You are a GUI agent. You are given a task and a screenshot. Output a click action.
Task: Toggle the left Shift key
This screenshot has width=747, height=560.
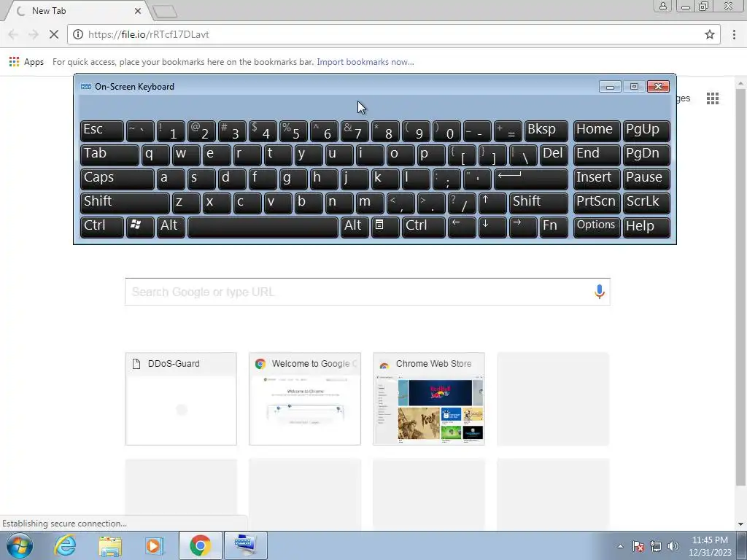125,203
